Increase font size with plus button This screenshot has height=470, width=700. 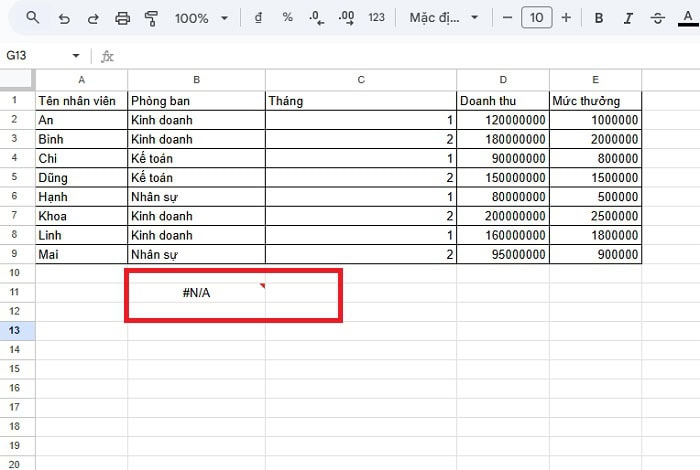(x=567, y=18)
